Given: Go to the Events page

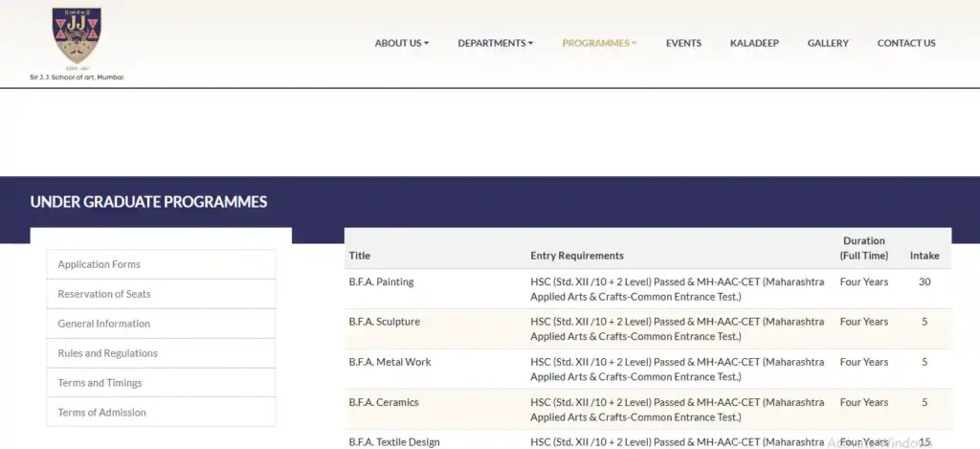Looking at the screenshot, I should tap(683, 43).
